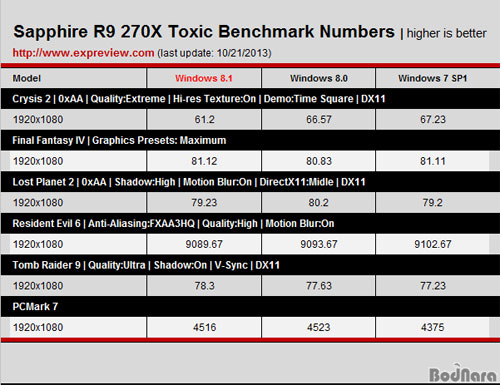
Task: Click the 'higher is better' note
Action: point(446,33)
